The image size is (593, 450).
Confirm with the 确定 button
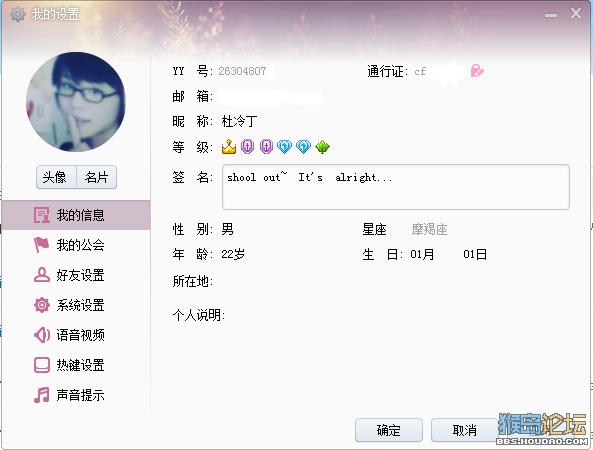[389, 430]
